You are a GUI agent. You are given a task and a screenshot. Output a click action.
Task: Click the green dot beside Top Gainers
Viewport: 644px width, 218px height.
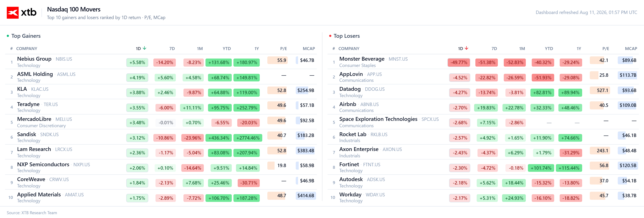8,36
